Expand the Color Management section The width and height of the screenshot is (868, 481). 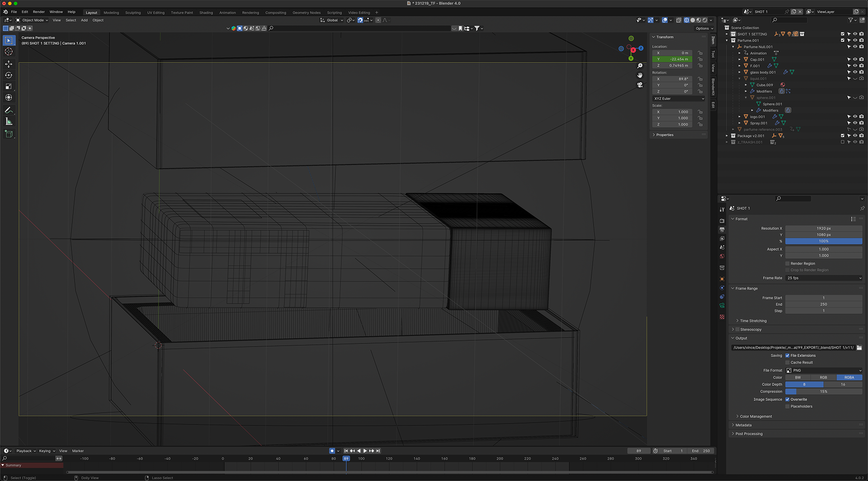755,416
